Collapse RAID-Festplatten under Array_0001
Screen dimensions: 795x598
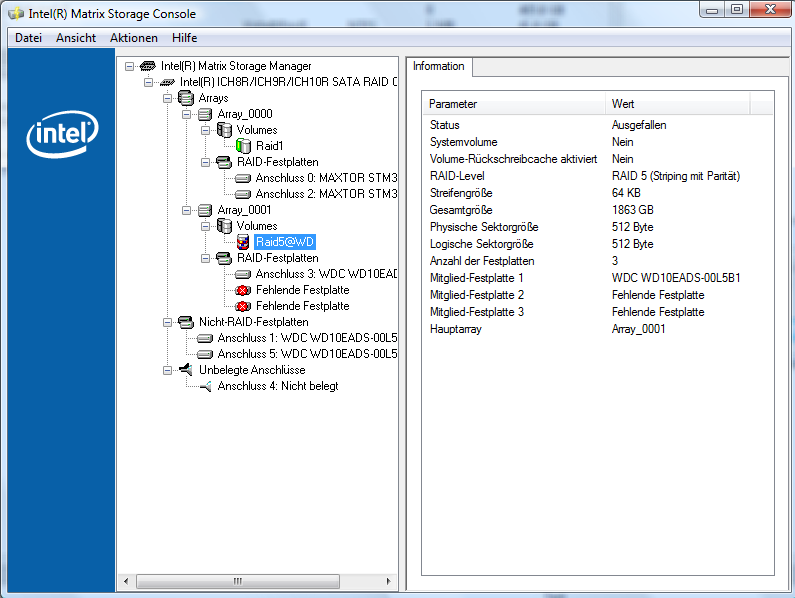[205, 258]
